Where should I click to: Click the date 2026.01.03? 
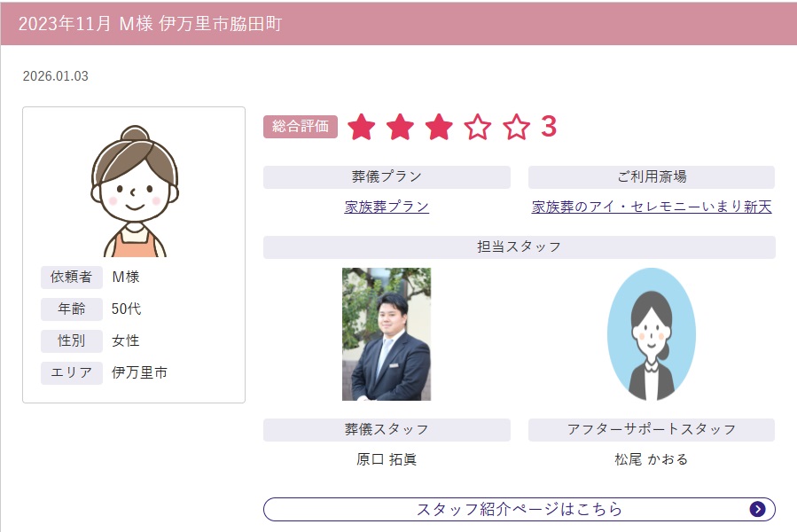click(x=55, y=76)
